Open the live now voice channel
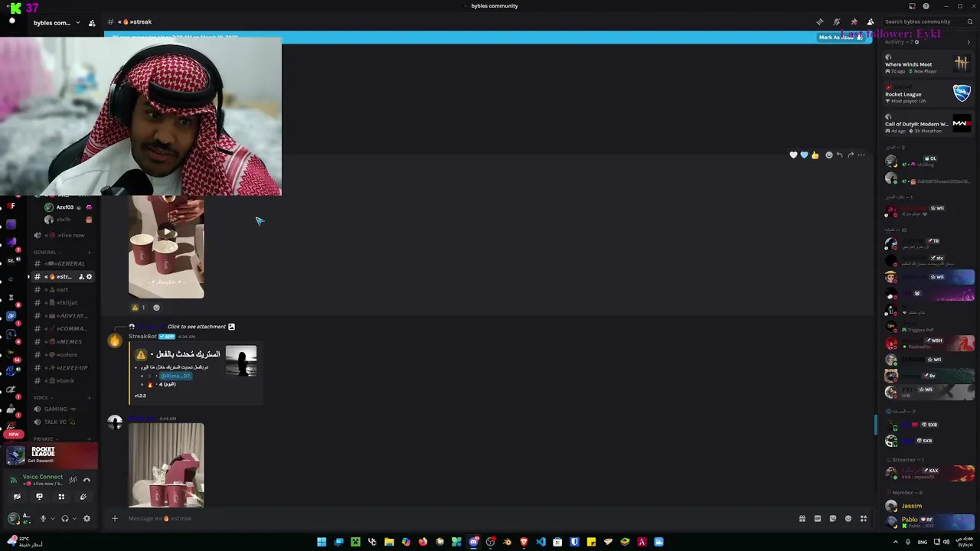 [64, 235]
